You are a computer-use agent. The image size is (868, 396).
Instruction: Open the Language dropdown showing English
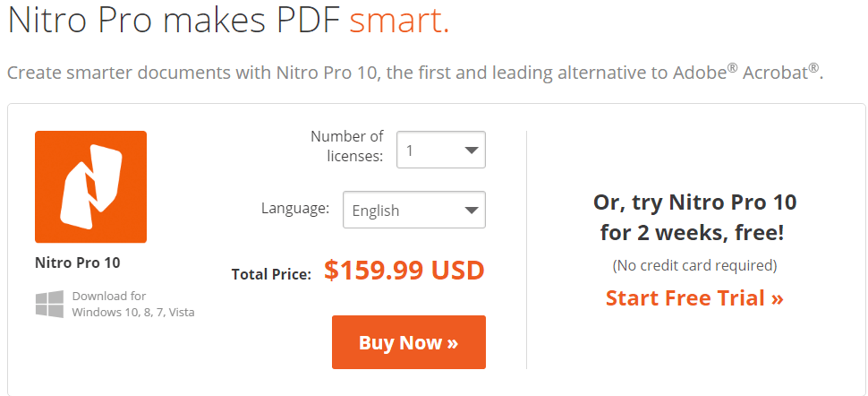pos(414,210)
